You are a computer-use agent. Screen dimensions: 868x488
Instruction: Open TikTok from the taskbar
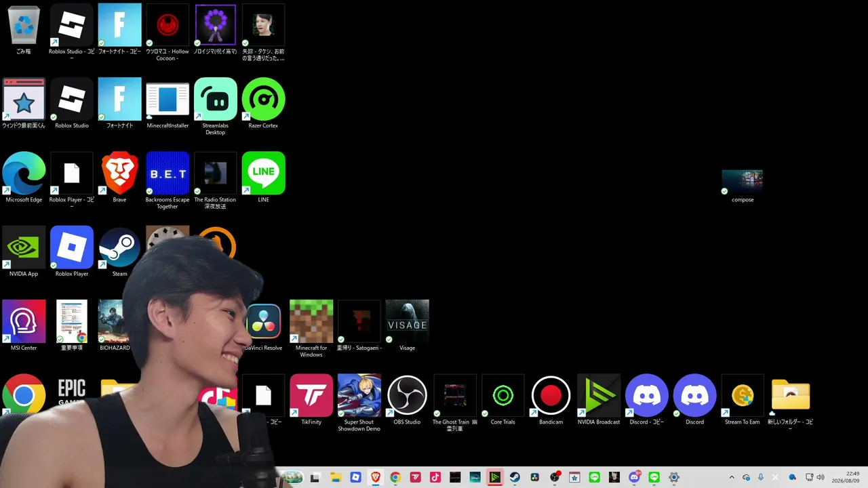pos(435,477)
